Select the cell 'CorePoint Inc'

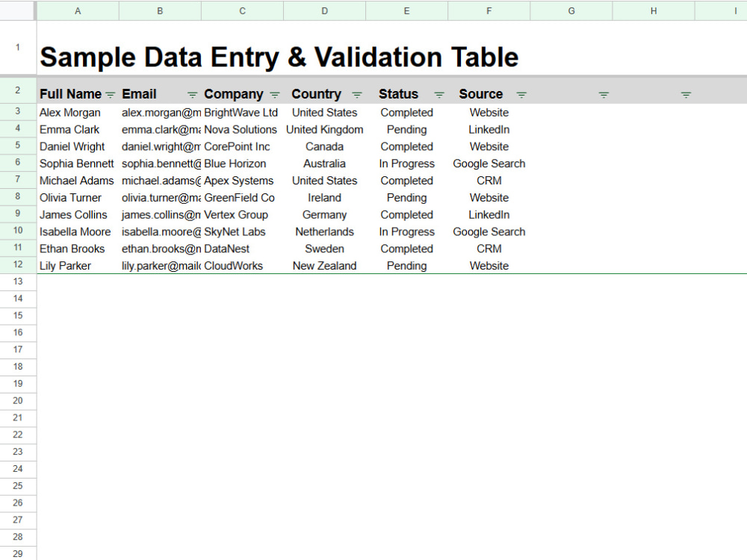click(243, 146)
